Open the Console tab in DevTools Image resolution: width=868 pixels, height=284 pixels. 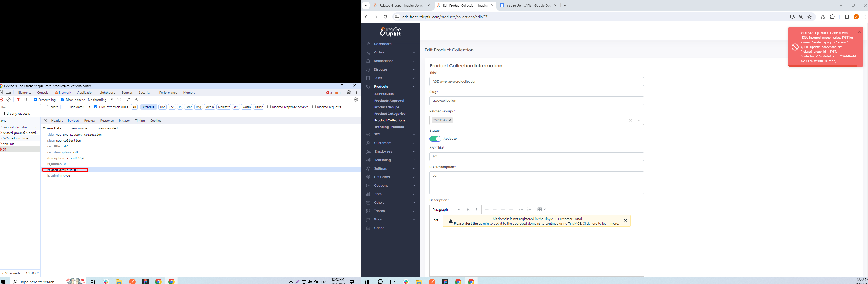[43, 93]
